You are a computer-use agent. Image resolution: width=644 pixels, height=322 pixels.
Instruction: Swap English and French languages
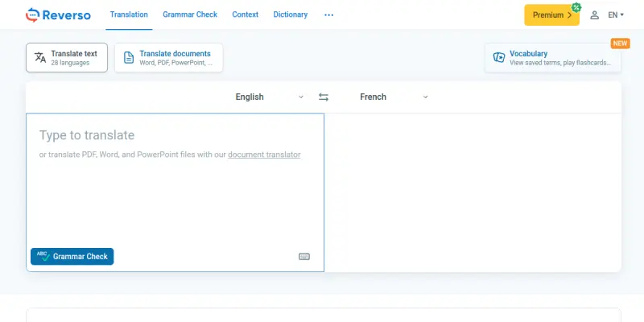[x=324, y=97]
